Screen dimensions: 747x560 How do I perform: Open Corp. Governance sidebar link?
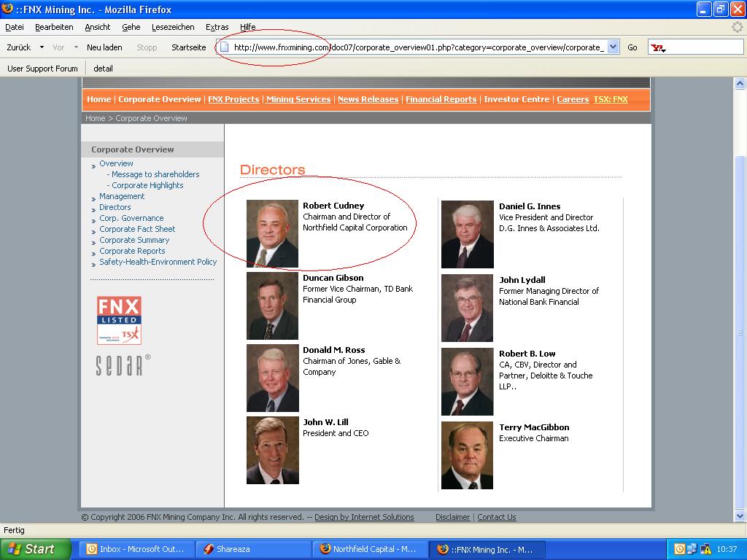pos(131,218)
